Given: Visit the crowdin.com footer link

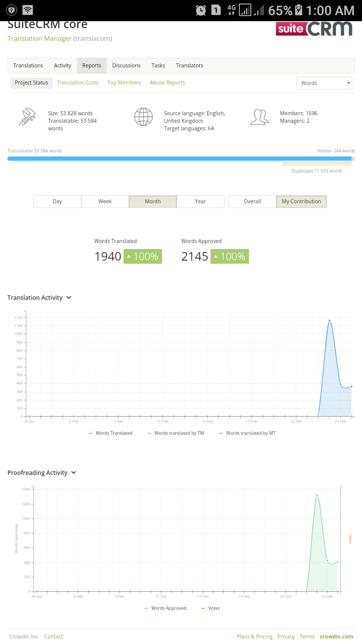Looking at the screenshot, I should click(336, 636).
